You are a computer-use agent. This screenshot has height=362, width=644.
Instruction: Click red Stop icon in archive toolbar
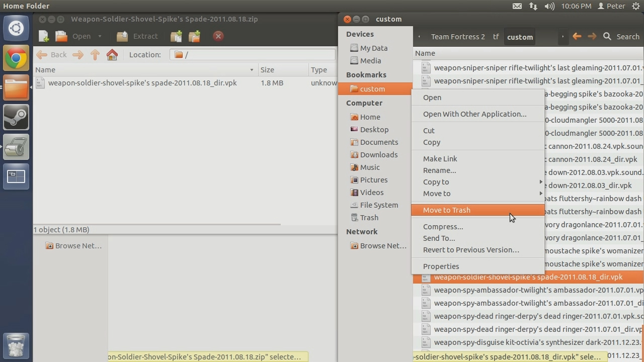click(218, 36)
